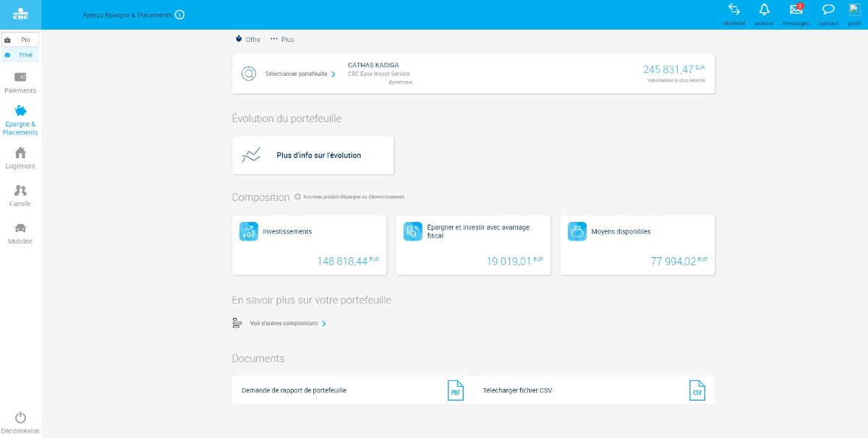Click the virement transfer arrows icon

coord(733,10)
